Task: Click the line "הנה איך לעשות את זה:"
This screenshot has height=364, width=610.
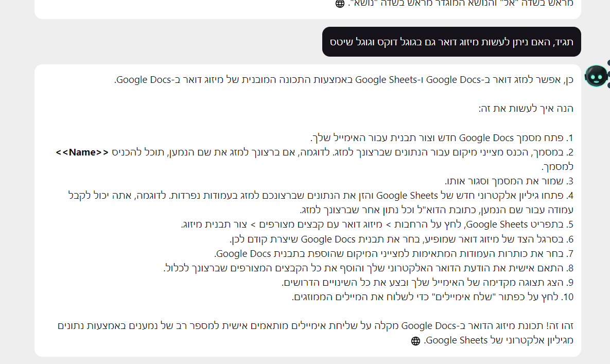Action: coord(526,109)
